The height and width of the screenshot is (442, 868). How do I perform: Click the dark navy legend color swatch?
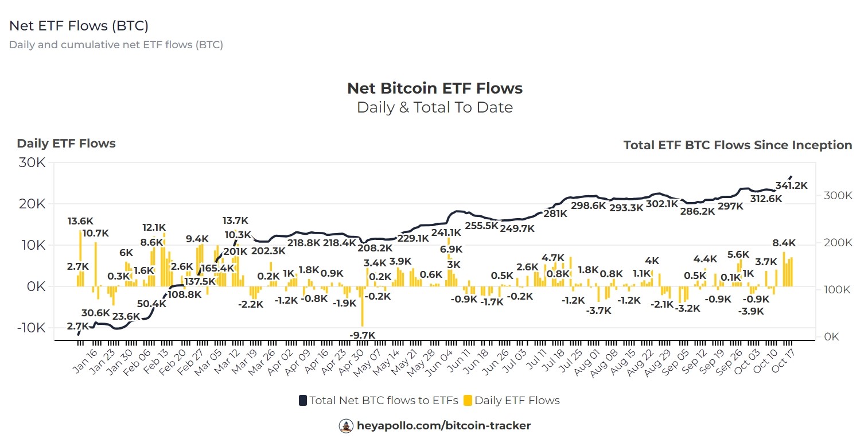pyautogui.click(x=303, y=401)
